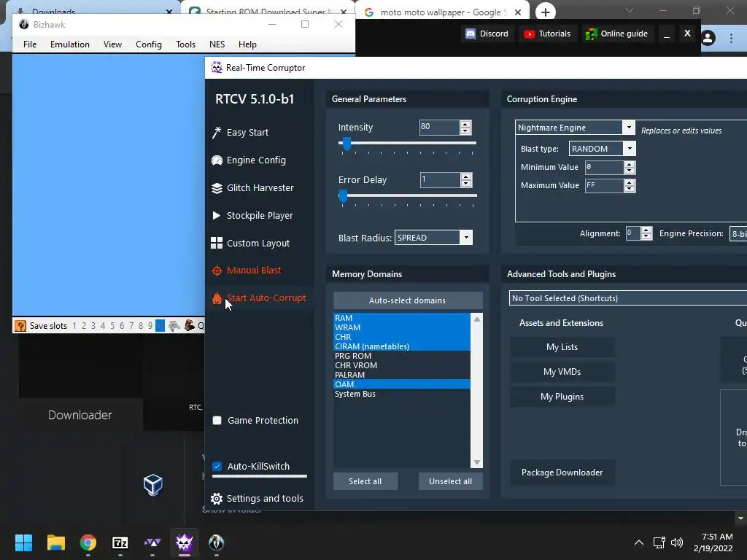Click the Intensity slider handle

pyautogui.click(x=347, y=144)
